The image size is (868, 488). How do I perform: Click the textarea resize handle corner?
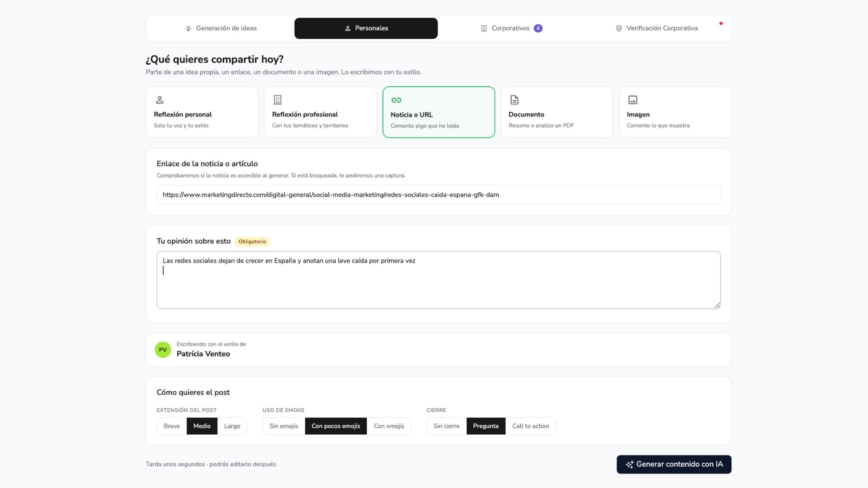[717, 305]
